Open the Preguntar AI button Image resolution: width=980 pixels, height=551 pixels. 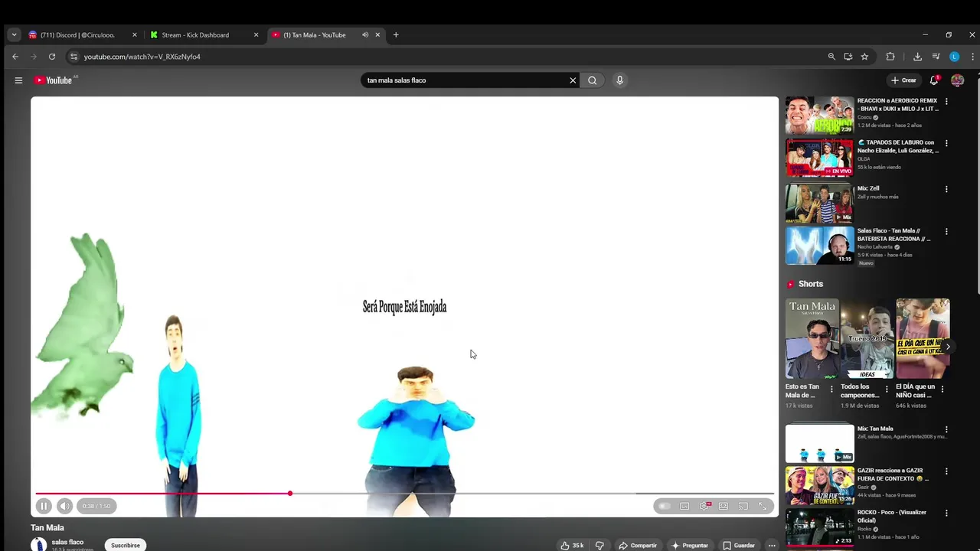690,546
